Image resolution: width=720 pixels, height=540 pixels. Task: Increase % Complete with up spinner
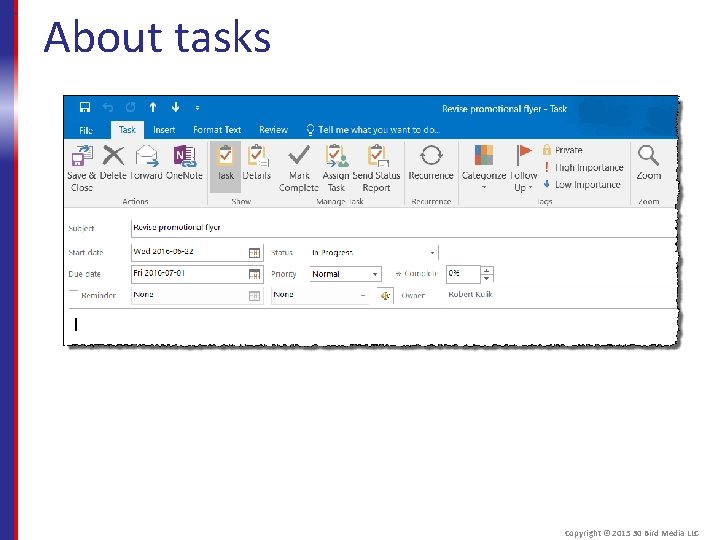pos(487,270)
